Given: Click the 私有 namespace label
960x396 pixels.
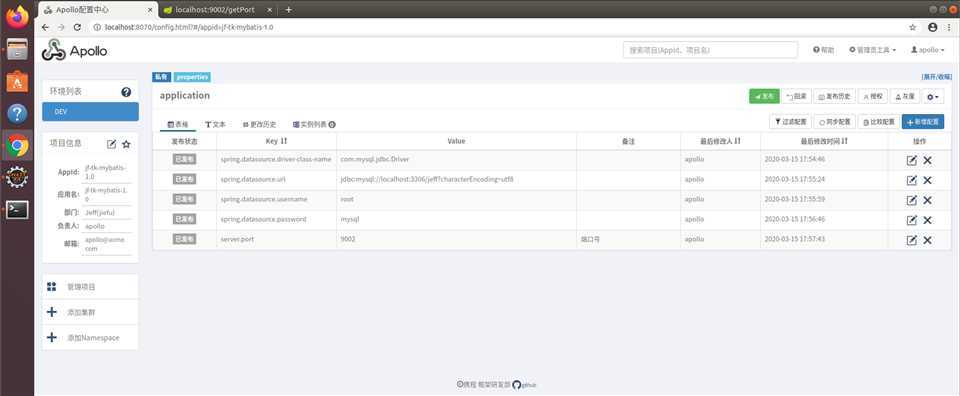Looking at the screenshot, I should 162,77.
